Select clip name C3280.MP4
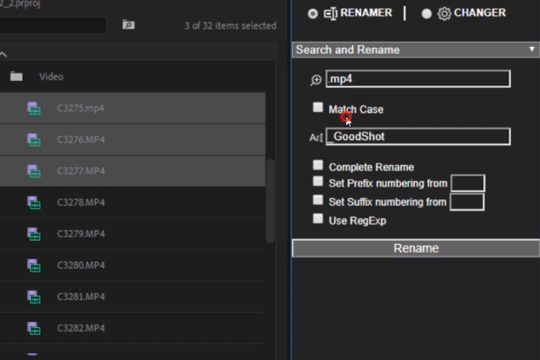540x360 pixels. coord(81,265)
